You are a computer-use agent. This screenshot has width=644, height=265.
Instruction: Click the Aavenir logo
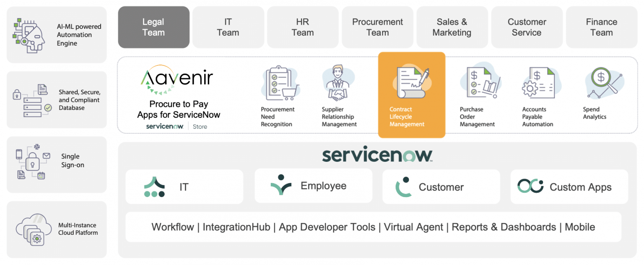(x=177, y=79)
